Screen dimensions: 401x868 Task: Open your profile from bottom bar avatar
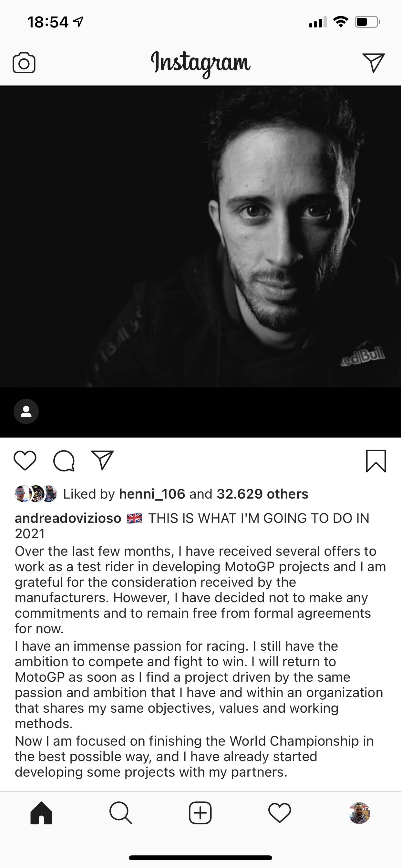point(359,813)
